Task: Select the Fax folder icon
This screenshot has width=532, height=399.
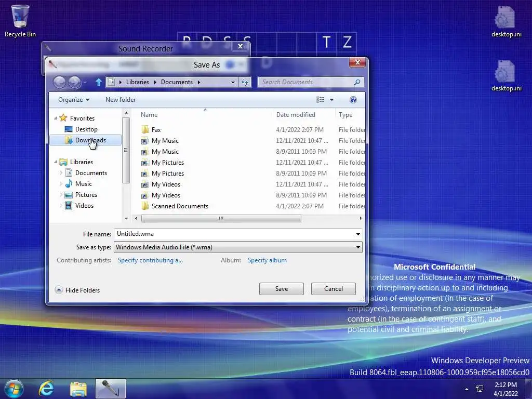Action: 145,129
